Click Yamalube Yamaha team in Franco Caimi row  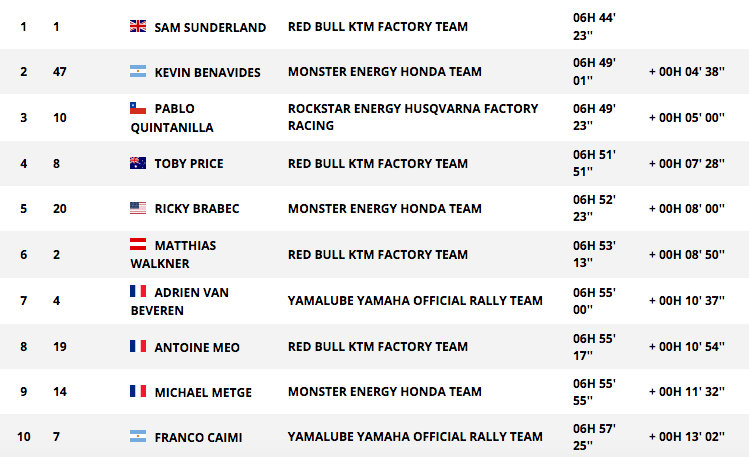(415, 436)
